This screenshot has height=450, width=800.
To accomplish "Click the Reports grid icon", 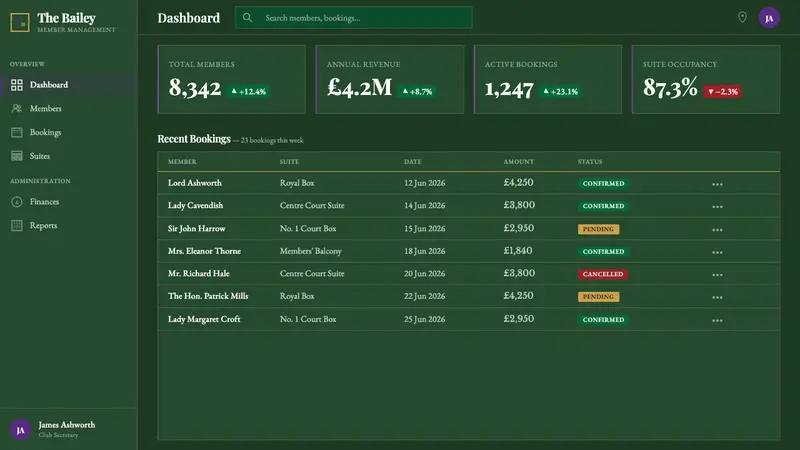I will click(x=17, y=225).
